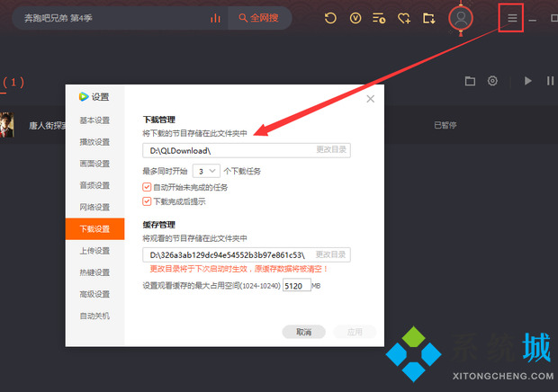This screenshot has width=558, height=392.
Task: Close the 设置 settings dialog
Action: point(371,99)
